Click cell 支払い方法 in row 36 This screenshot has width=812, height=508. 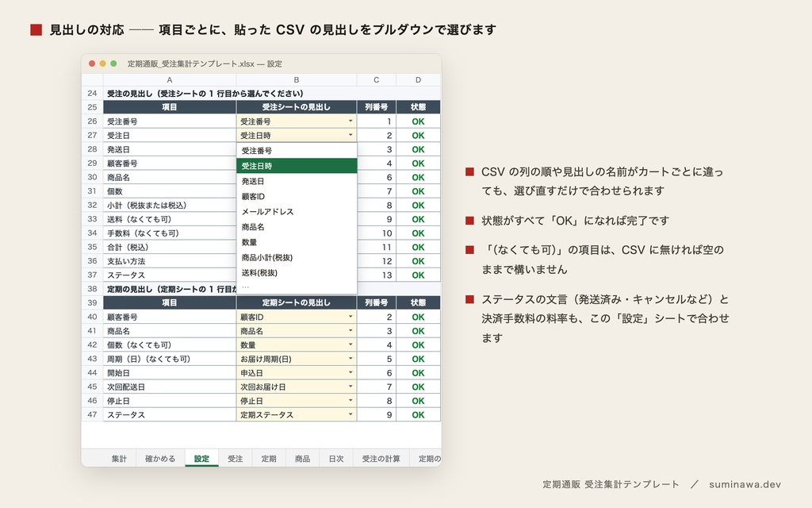point(170,261)
